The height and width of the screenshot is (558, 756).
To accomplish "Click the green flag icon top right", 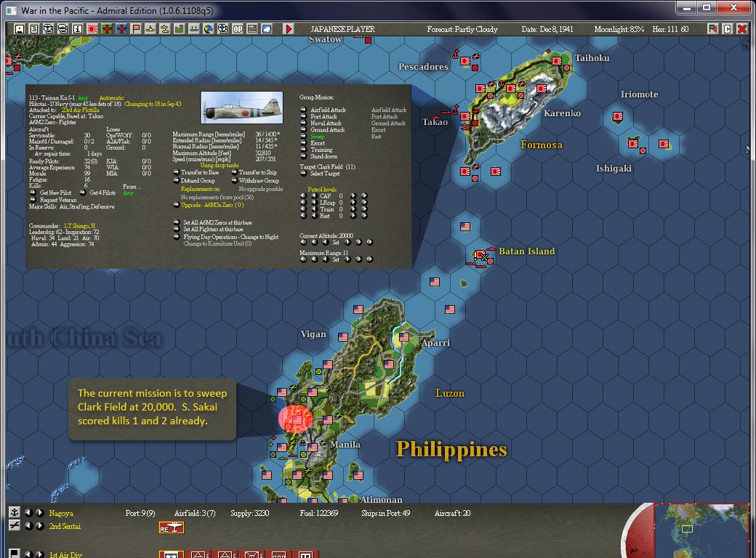I will [712, 29].
